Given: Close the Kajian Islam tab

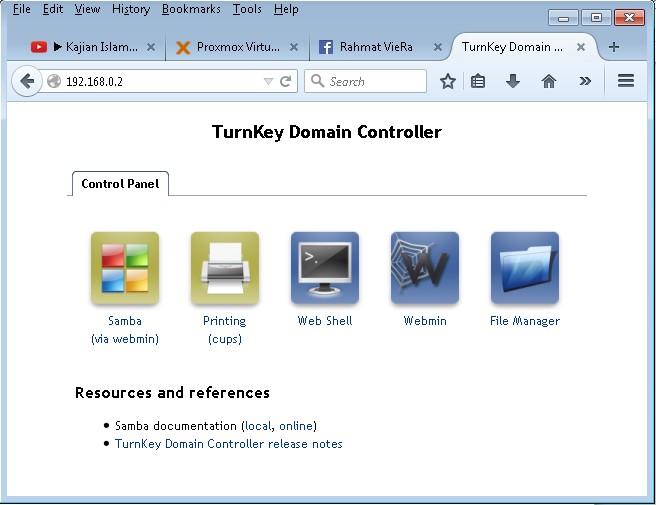Looking at the screenshot, I should pos(151,47).
